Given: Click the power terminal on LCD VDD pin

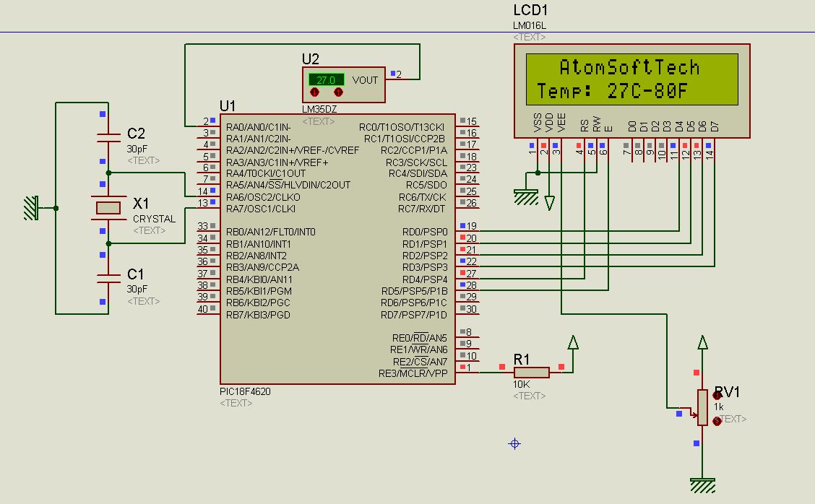Looking at the screenshot, I should click(x=549, y=203).
